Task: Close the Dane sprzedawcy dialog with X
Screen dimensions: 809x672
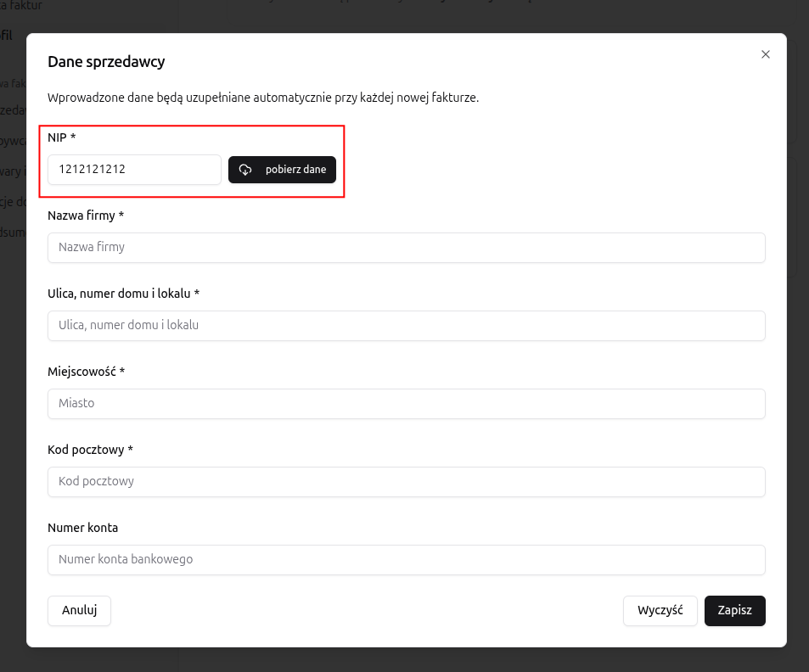Action: [765, 54]
